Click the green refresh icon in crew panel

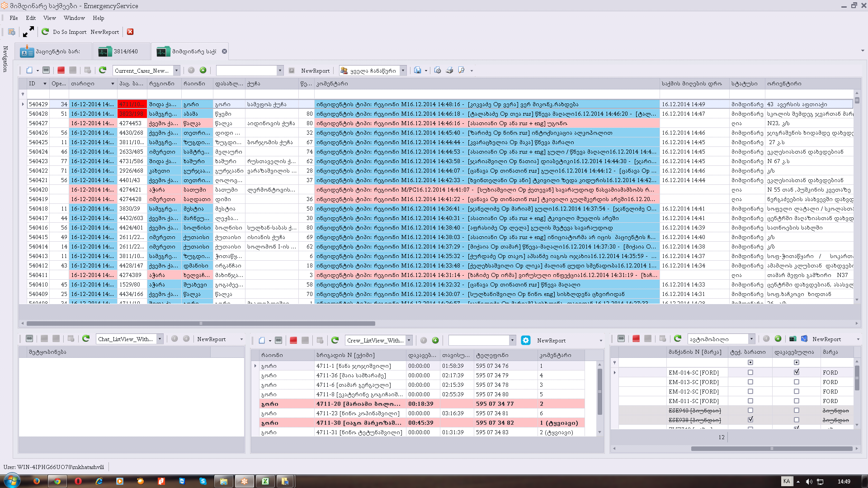(x=335, y=340)
